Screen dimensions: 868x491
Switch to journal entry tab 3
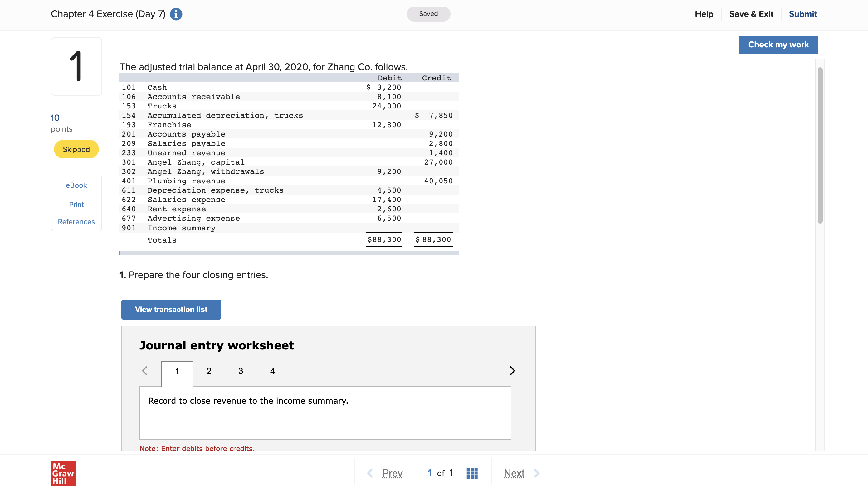(240, 371)
